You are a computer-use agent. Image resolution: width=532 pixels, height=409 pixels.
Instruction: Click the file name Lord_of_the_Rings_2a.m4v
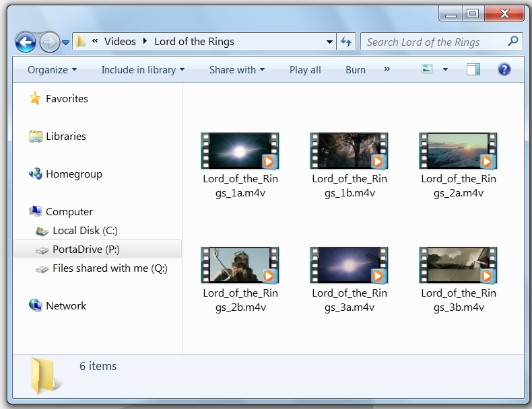tap(459, 186)
